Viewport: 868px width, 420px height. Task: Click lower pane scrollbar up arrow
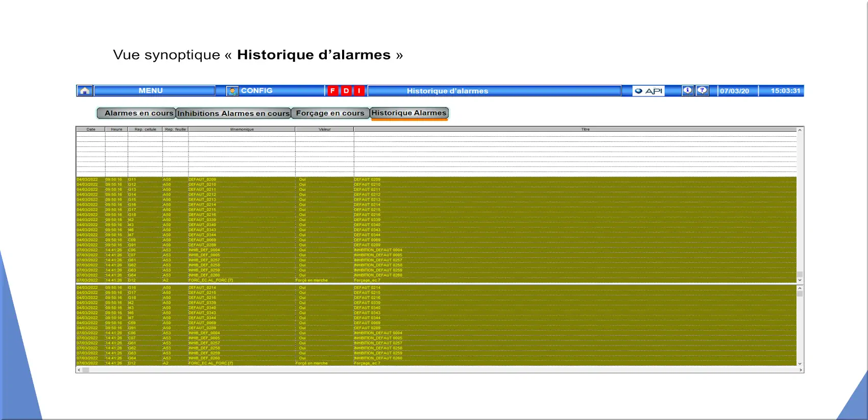tap(800, 288)
